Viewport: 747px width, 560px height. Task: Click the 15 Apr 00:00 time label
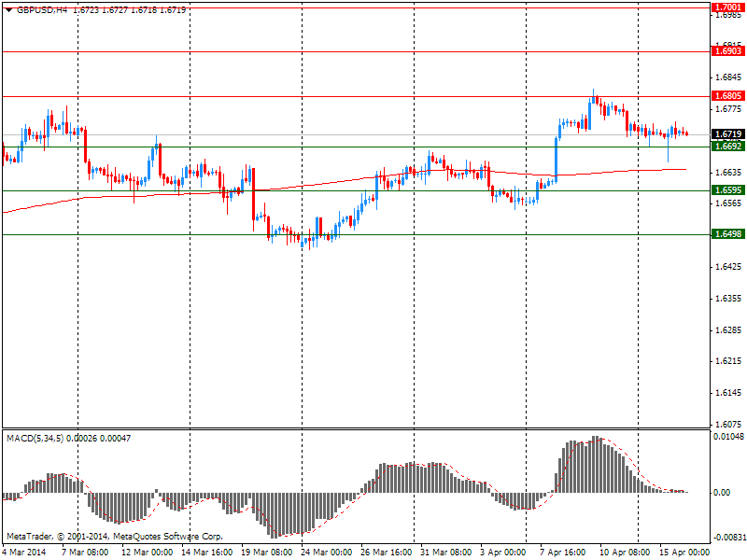[x=684, y=553]
